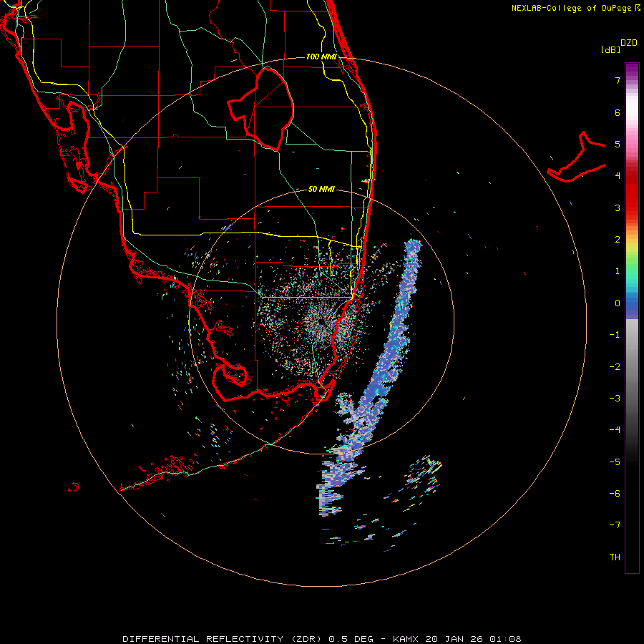Select the -2 value on the color scale
The width and height of the screenshot is (644, 644).
pyautogui.click(x=615, y=367)
